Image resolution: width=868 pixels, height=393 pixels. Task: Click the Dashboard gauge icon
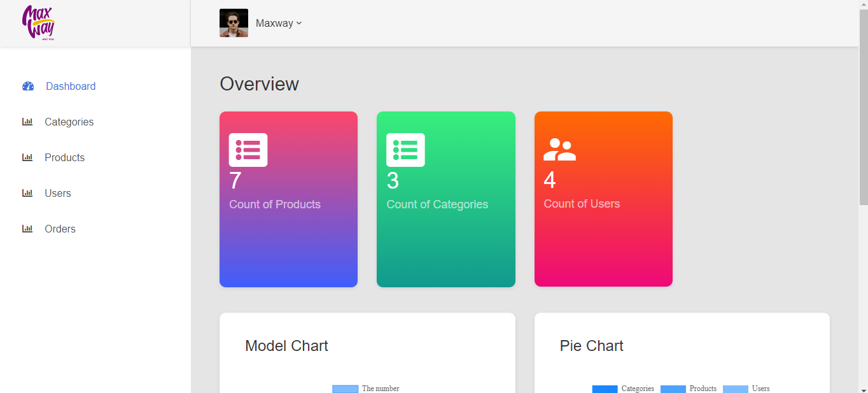tap(28, 86)
